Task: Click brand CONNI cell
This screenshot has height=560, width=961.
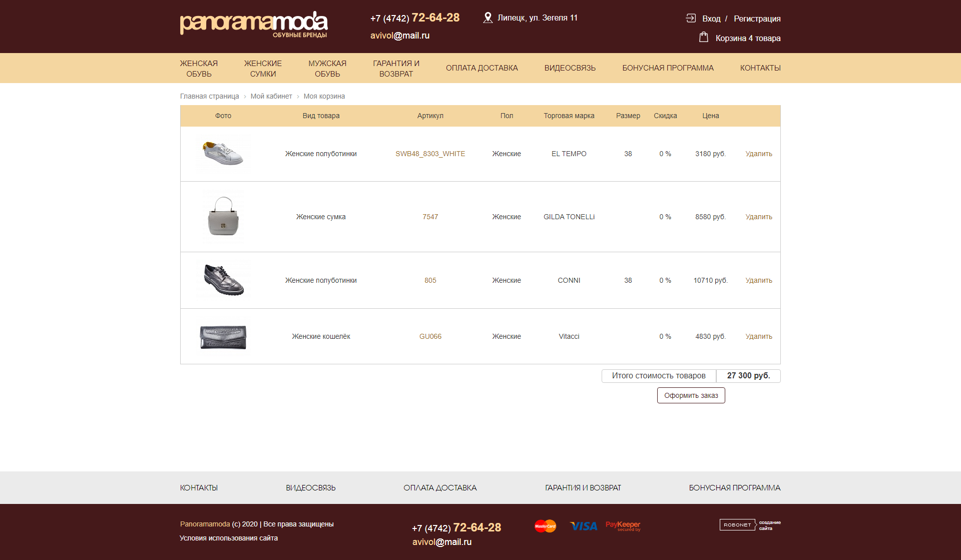Action: tap(569, 280)
